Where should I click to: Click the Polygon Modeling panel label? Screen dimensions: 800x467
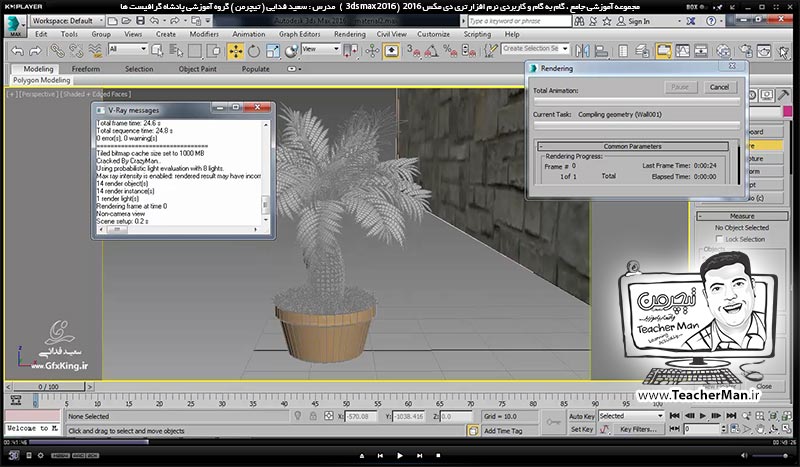click(41, 80)
